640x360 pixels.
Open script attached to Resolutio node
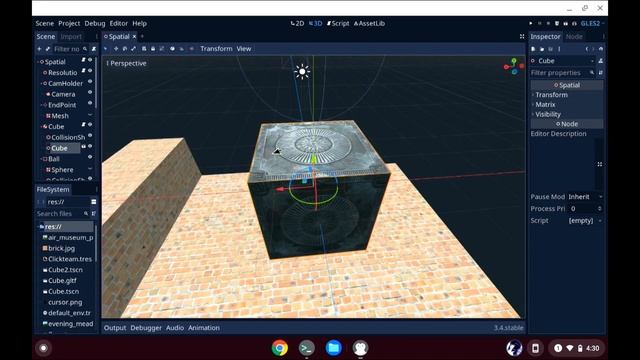[83, 71]
